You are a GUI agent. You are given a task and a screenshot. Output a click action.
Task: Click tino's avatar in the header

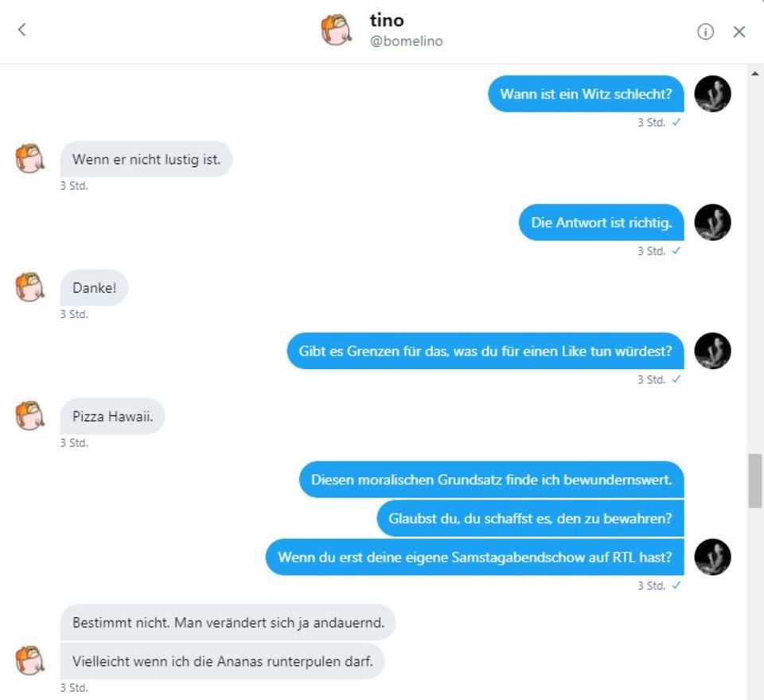tap(337, 30)
